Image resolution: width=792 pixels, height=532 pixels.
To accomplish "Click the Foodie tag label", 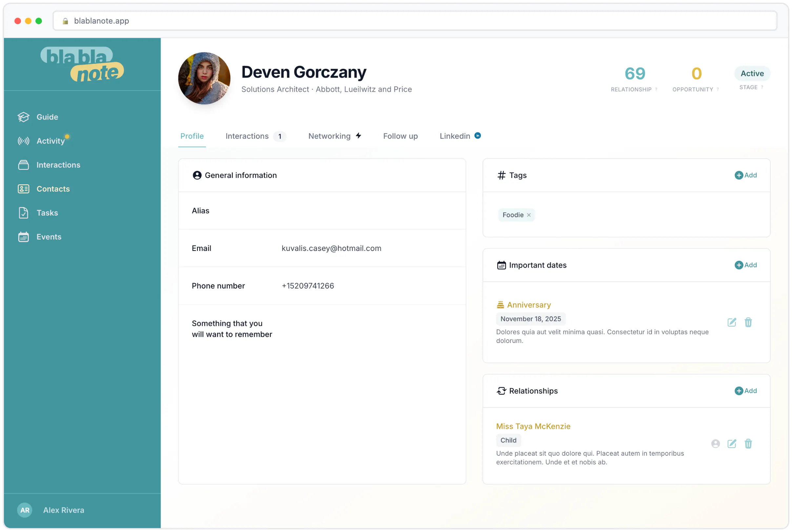I will tap(513, 215).
